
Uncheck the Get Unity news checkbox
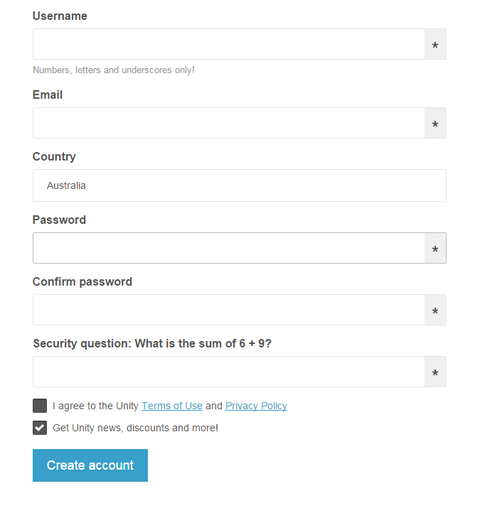(x=40, y=428)
